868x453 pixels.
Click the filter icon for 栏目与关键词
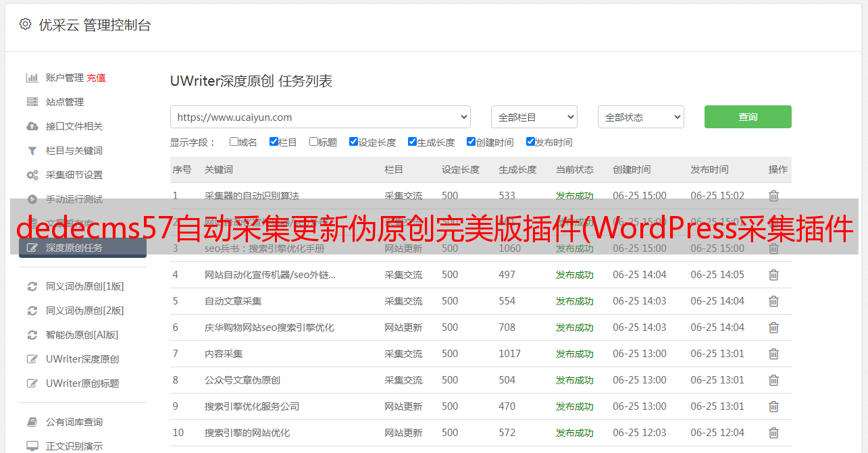32,151
